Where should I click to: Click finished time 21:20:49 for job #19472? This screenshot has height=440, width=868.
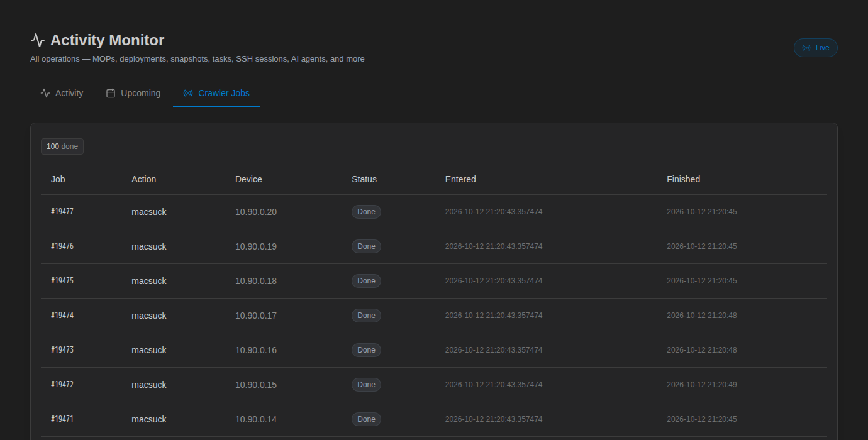(x=702, y=385)
